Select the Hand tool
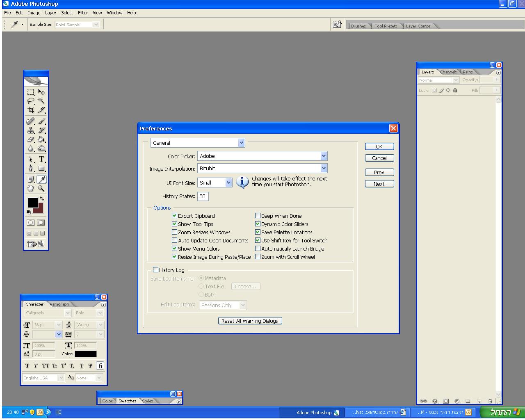Viewport: 525px width, 420px height. pos(31,188)
